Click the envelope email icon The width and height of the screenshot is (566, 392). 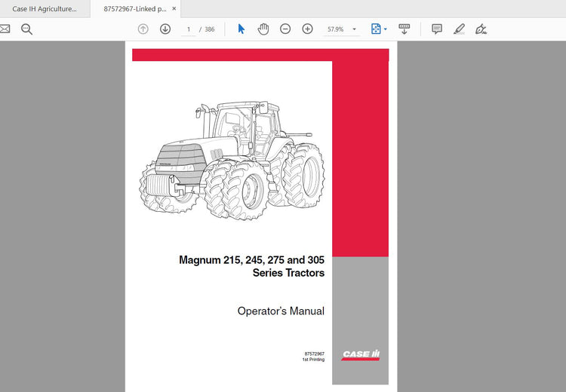click(x=5, y=29)
